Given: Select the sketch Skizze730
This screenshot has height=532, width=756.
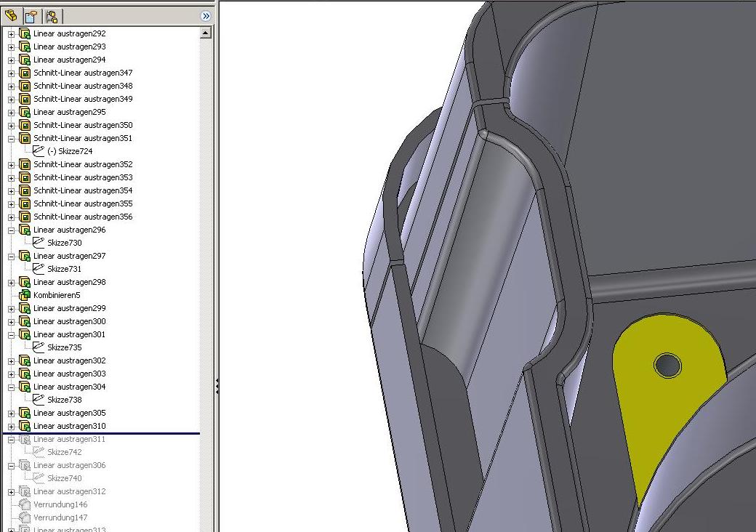Looking at the screenshot, I should (65, 243).
